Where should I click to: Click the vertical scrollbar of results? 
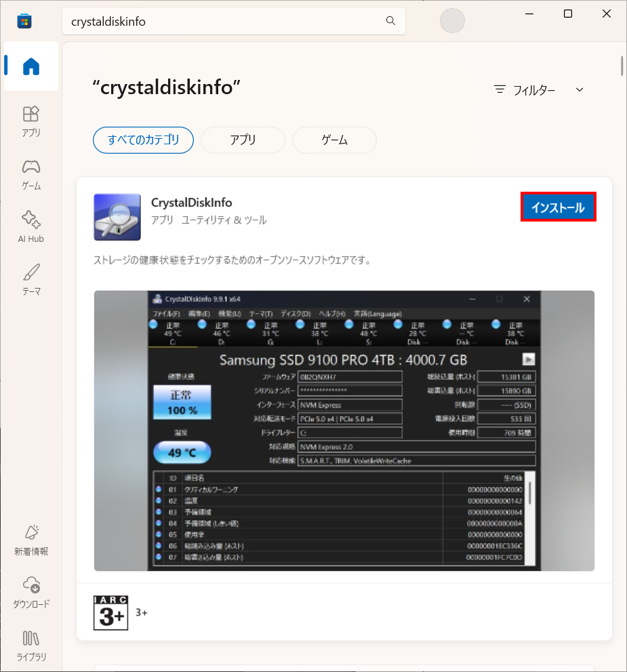coord(622,66)
